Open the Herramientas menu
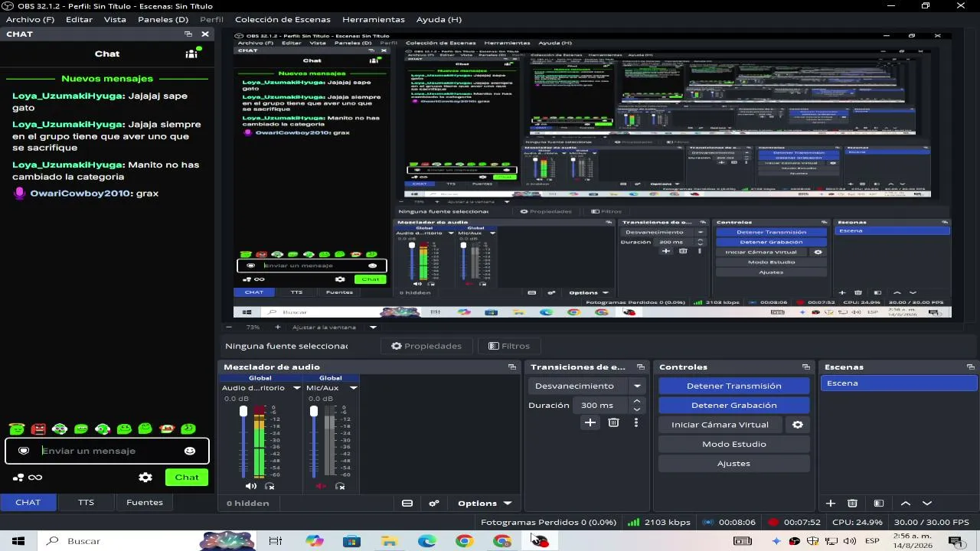 (374, 19)
